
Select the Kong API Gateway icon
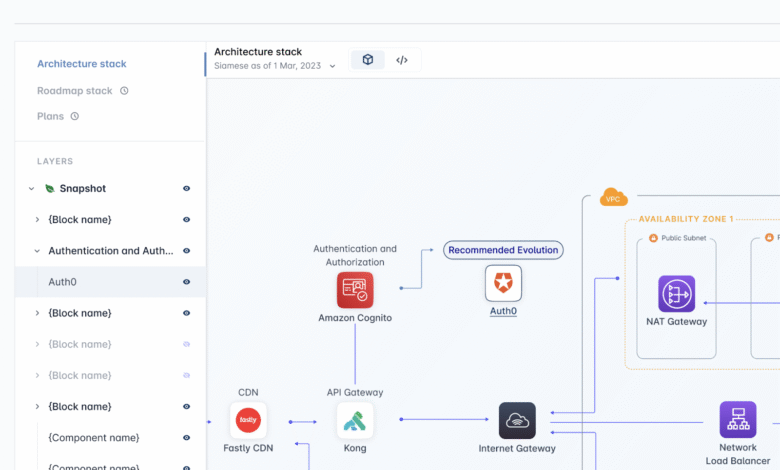click(355, 420)
